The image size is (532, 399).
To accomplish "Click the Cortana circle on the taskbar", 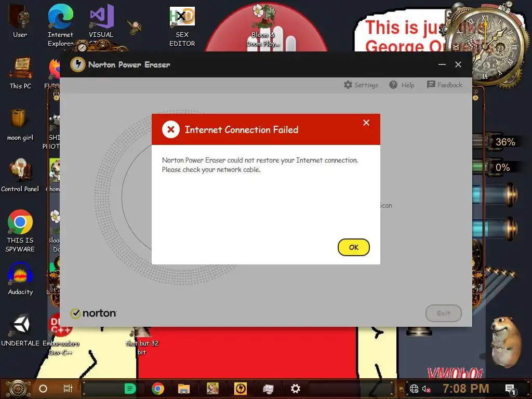I will click(43, 389).
